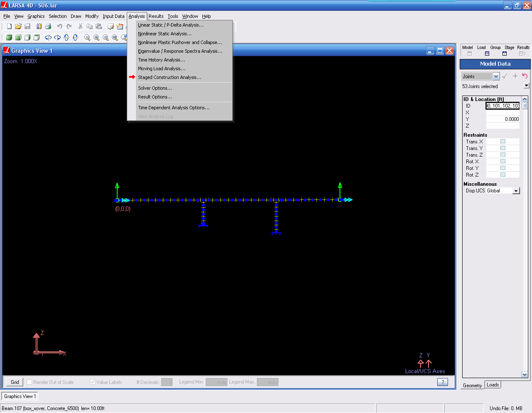The image size is (532, 413).
Task: Open the Disp UCS Global dropdown
Action: coord(516,191)
